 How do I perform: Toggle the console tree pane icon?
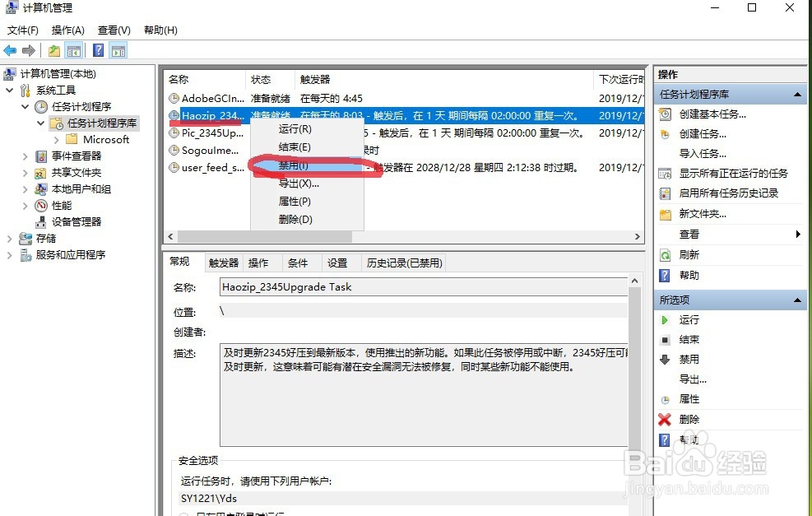pyautogui.click(x=74, y=51)
